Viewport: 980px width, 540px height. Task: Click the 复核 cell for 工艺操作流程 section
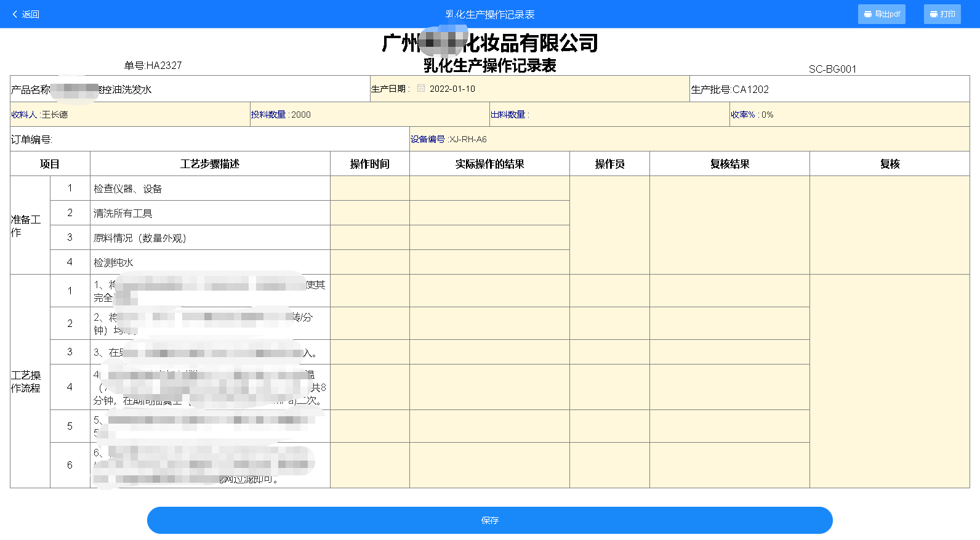[890, 381]
